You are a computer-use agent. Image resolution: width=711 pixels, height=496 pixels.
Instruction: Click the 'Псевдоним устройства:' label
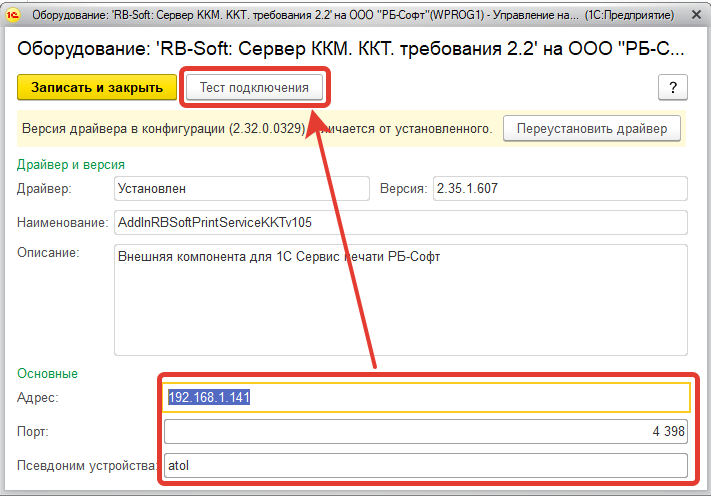(87, 466)
